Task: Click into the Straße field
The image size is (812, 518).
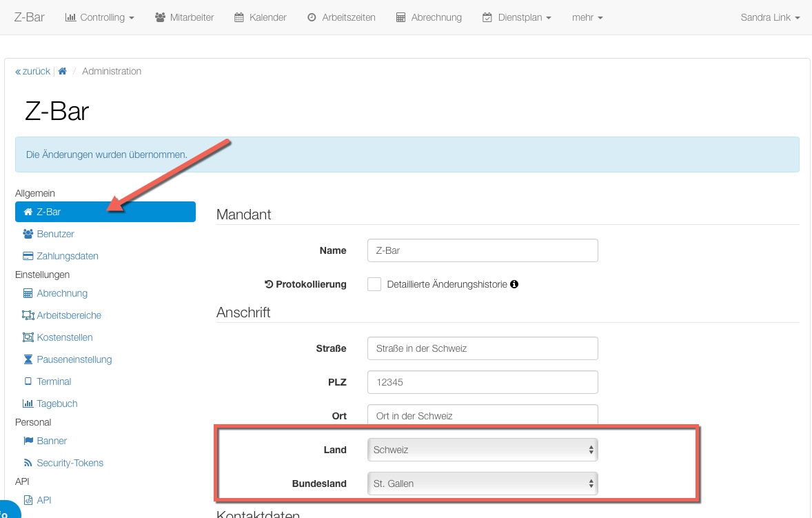Action: tap(483, 348)
